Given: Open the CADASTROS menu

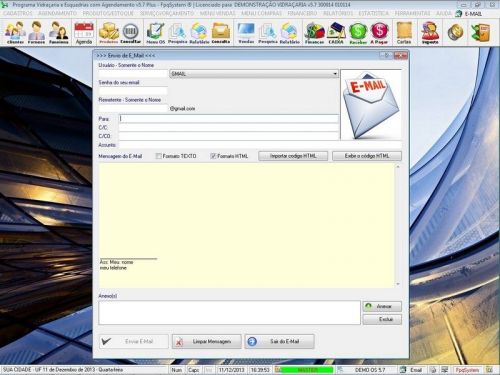Looking at the screenshot, I should [x=18, y=13].
